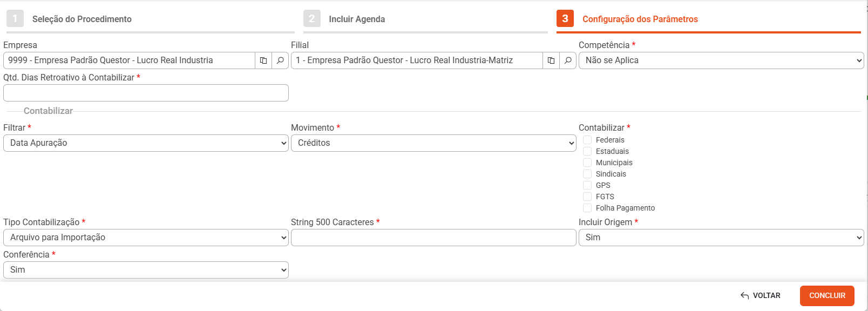Expand the Movimento dropdown showing Créditos
The height and width of the screenshot is (311, 868).
[x=433, y=143]
